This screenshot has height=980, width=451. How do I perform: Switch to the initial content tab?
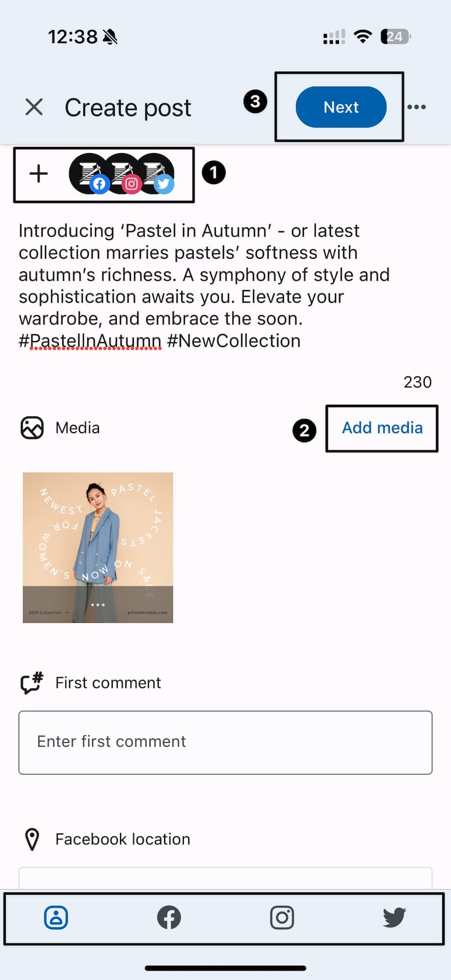pyautogui.click(x=56, y=918)
